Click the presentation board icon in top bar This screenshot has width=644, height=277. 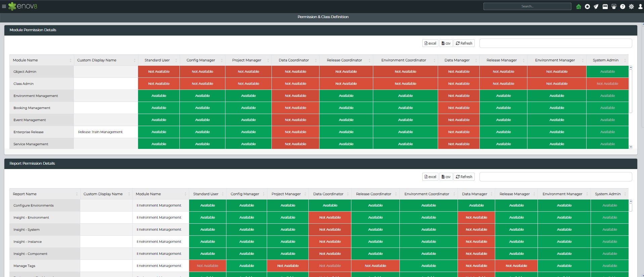[x=614, y=6]
